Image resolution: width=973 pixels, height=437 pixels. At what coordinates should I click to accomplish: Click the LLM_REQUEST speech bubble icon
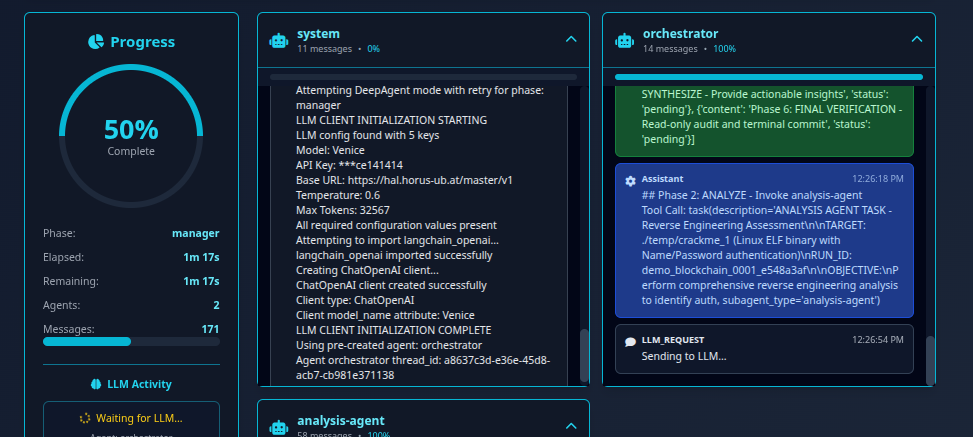point(630,342)
